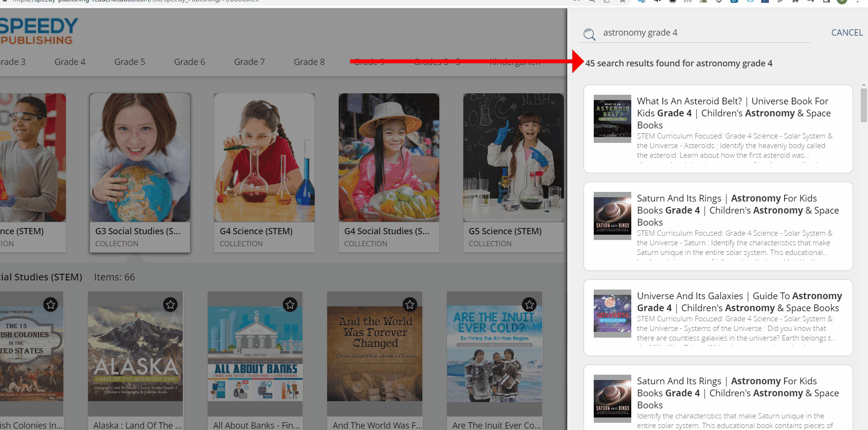Select the Grade 7 tab
The width and height of the screenshot is (868, 430).
pyautogui.click(x=249, y=62)
